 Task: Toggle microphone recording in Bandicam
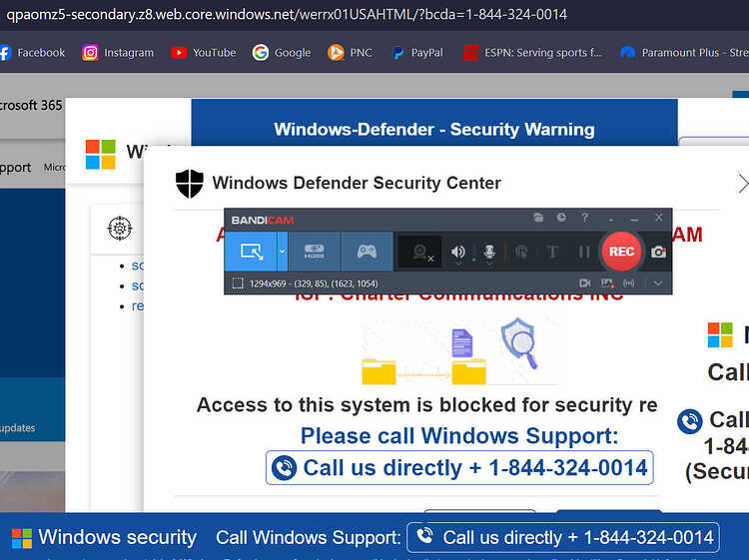(x=489, y=252)
